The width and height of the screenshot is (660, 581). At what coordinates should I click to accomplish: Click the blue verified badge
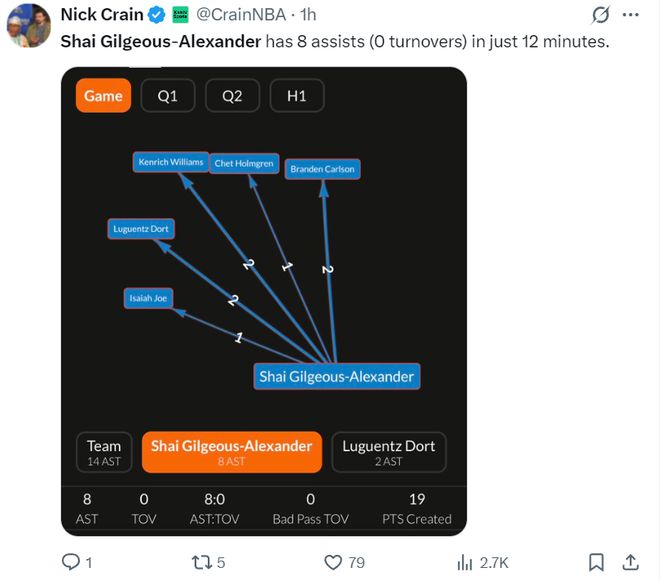157,15
